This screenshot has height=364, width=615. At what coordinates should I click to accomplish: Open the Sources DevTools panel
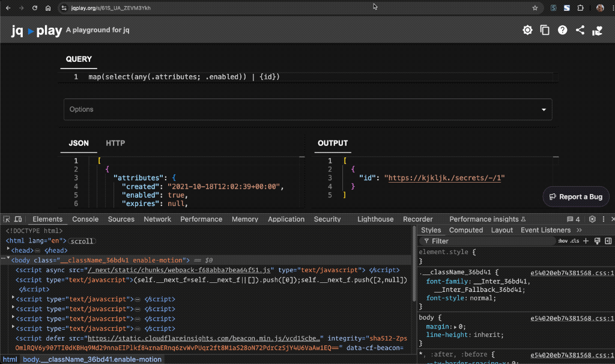click(121, 219)
